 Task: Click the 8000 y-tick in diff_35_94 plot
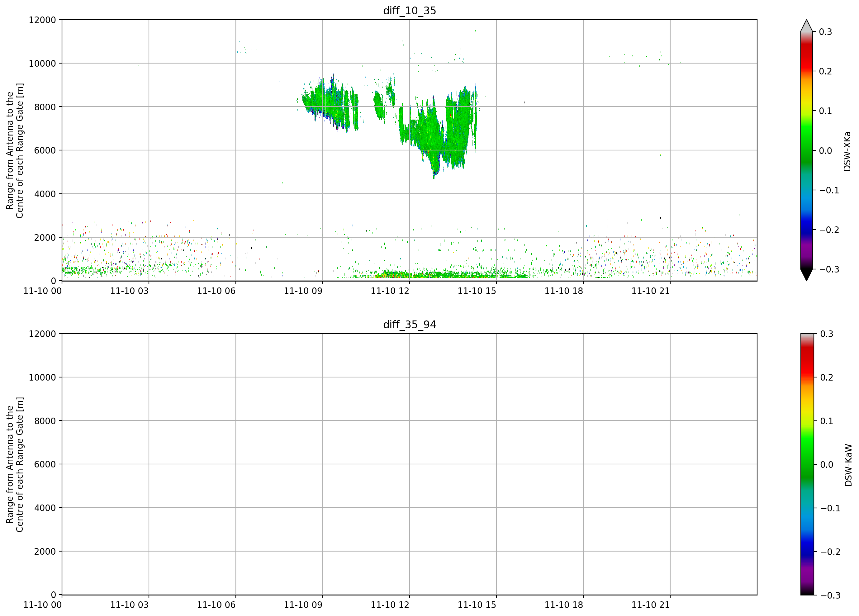coord(45,421)
